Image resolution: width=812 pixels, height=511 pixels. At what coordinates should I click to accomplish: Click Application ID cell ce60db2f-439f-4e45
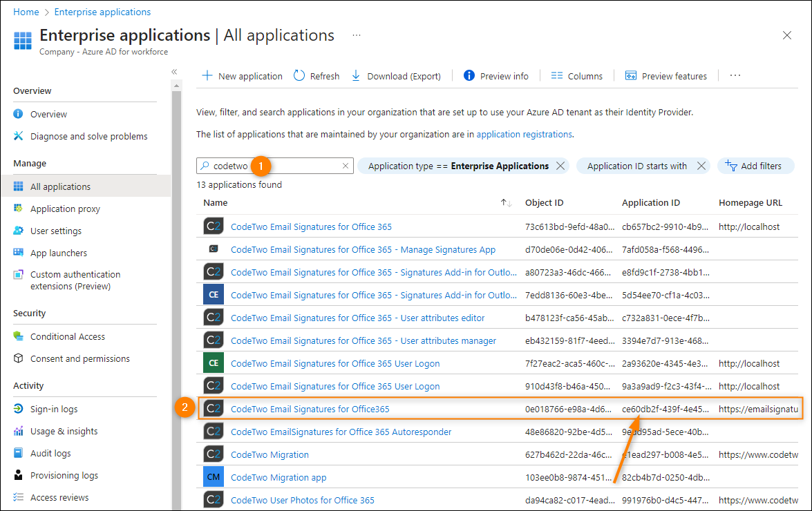pyautogui.click(x=665, y=409)
